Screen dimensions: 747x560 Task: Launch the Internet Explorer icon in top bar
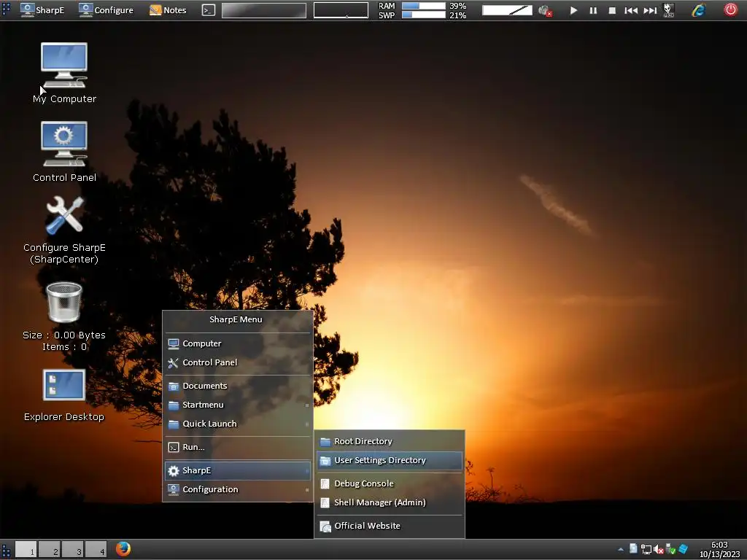698,10
